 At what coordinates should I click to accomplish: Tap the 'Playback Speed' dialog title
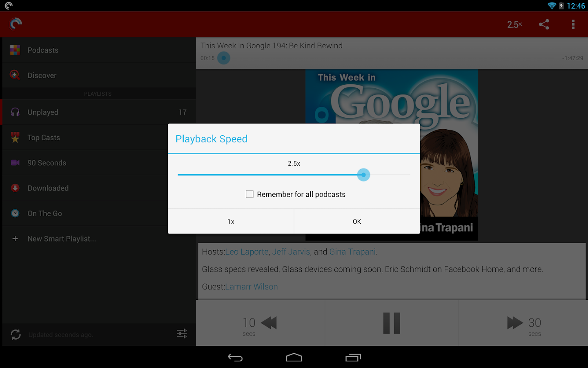point(212,139)
